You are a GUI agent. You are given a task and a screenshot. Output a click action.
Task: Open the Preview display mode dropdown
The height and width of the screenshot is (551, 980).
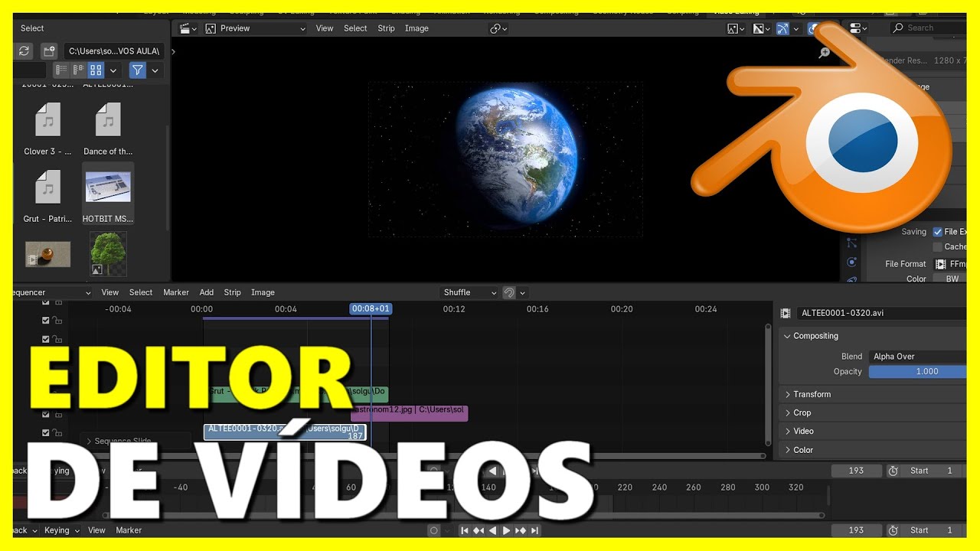256,28
